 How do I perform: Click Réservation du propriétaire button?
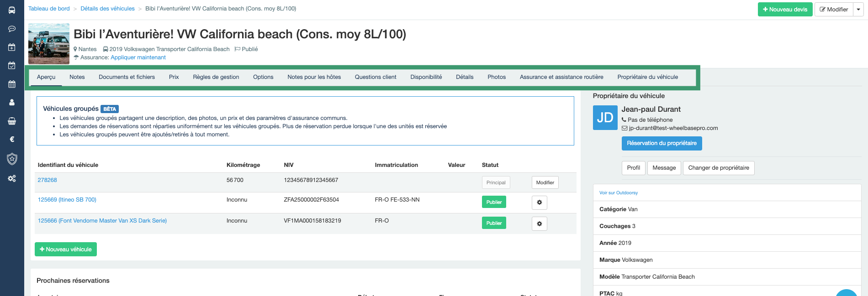pos(662,143)
